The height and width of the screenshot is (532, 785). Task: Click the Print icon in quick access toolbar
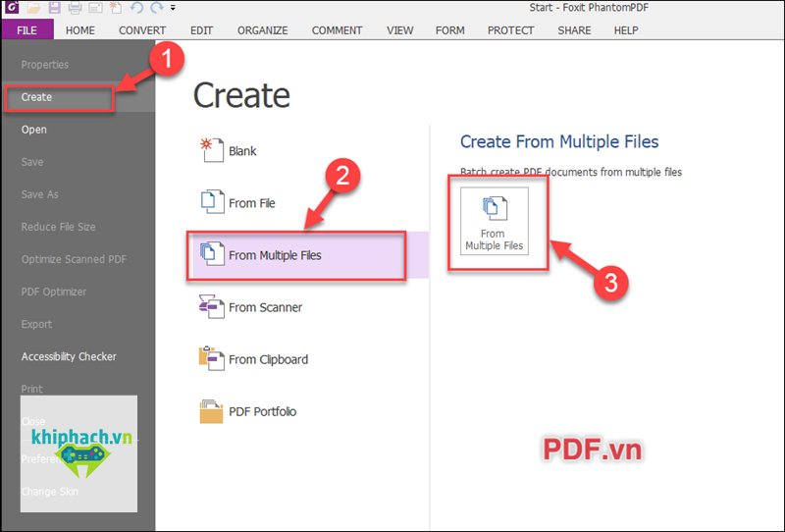coord(75,8)
